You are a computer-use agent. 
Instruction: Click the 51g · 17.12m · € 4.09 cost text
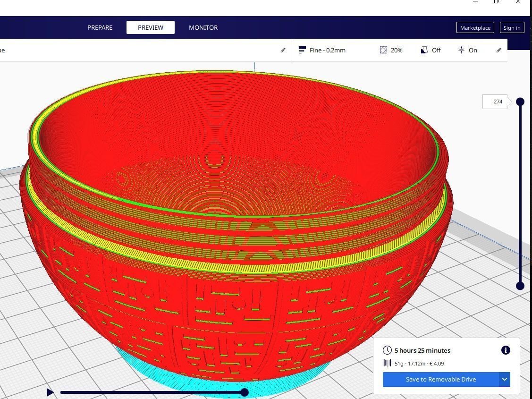pos(419,364)
